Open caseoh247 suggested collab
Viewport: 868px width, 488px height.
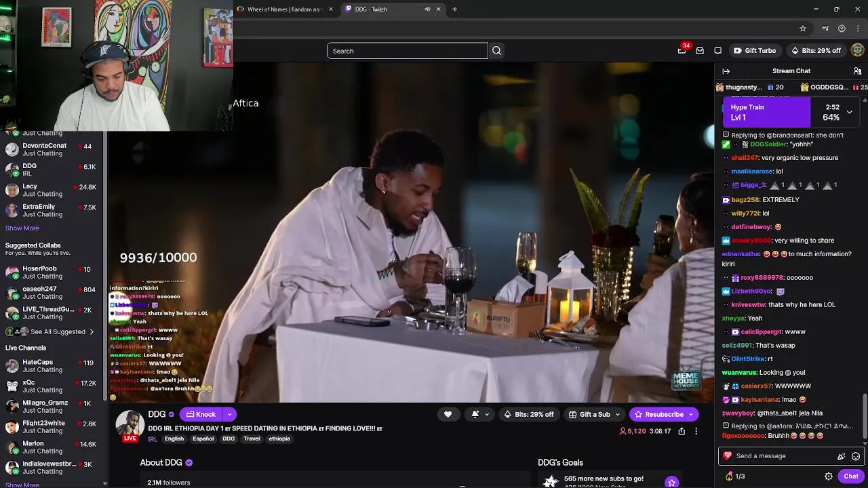tap(52, 293)
